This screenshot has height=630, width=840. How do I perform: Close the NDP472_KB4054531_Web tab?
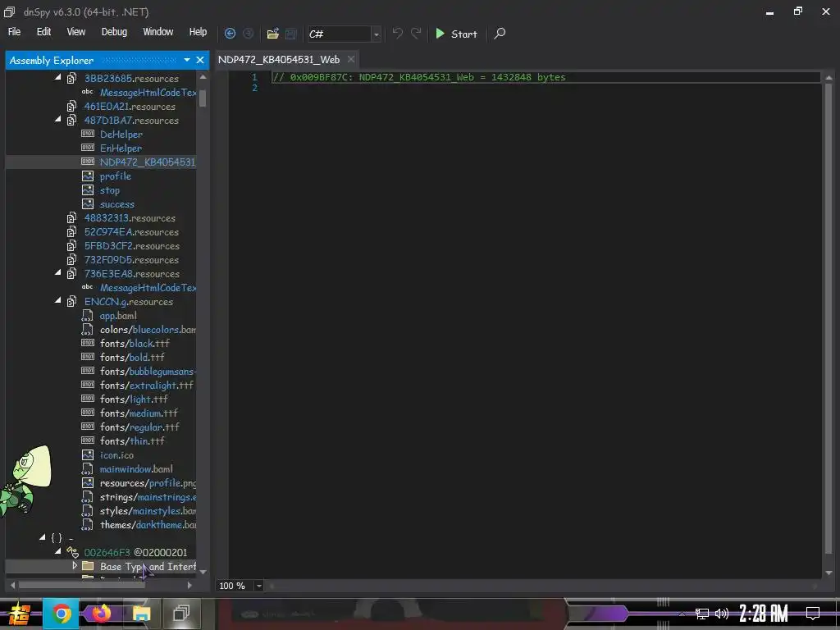point(351,59)
